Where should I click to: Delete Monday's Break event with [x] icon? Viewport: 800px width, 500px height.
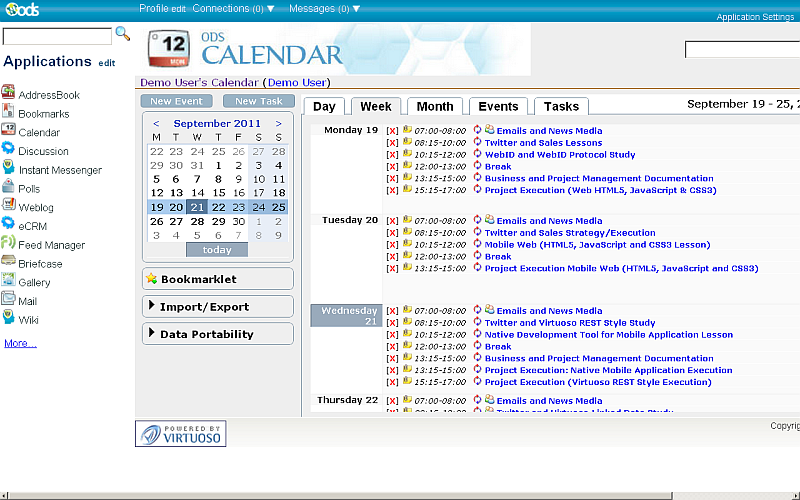tap(392, 167)
